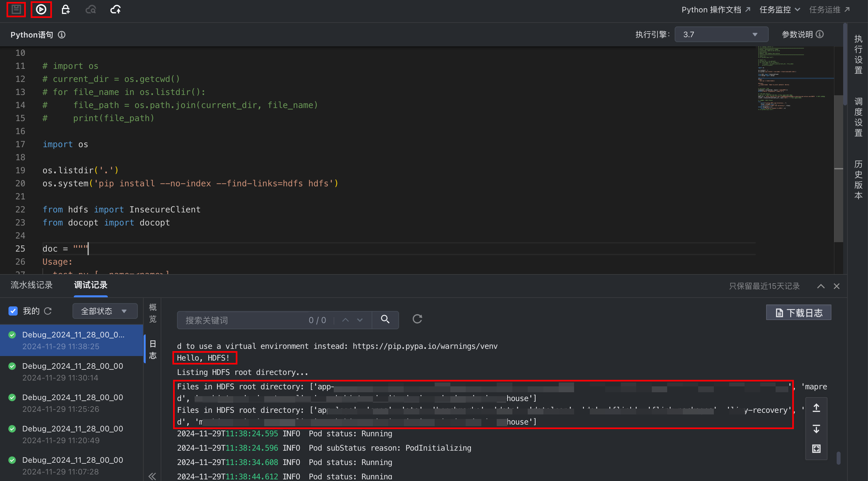Image resolution: width=868 pixels, height=481 pixels.
Task: Expand 任务监控 dropdown menu
Action: (780, 10)
